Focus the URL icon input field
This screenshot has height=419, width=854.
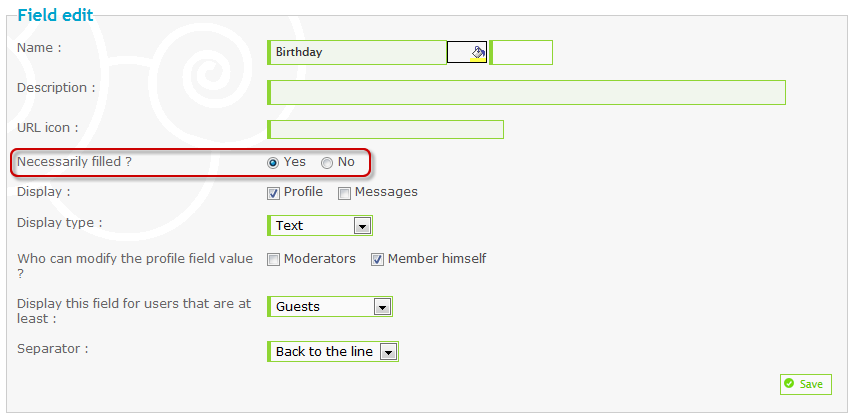[386, 129]
